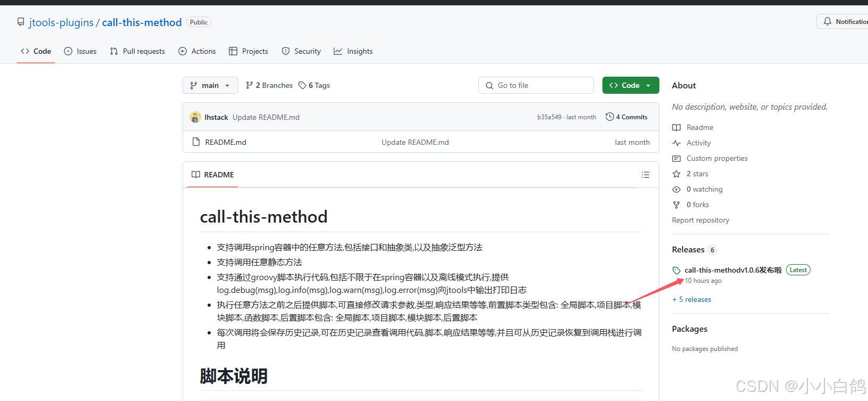Click the 10 hours ago release timestamp

[703, 281]
